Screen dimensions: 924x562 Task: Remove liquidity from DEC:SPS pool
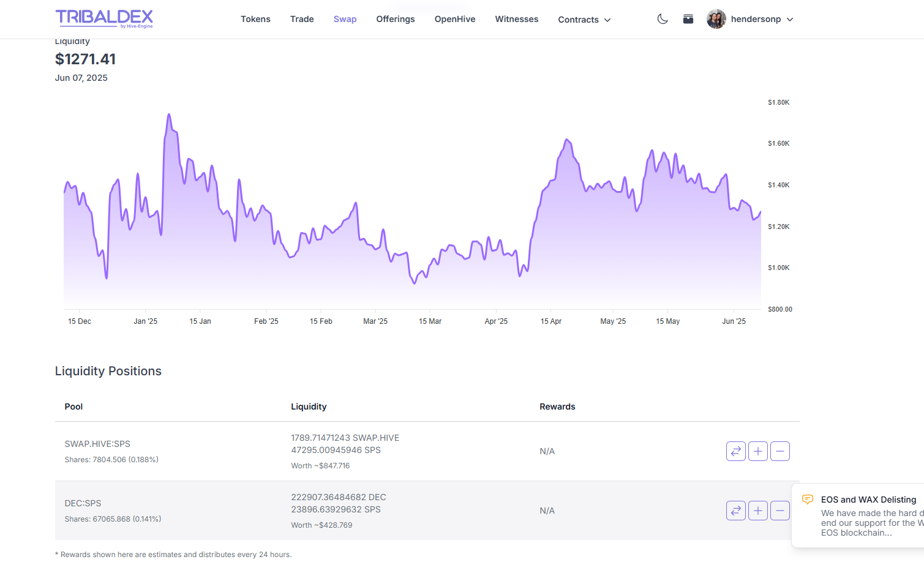click(780, 511)
